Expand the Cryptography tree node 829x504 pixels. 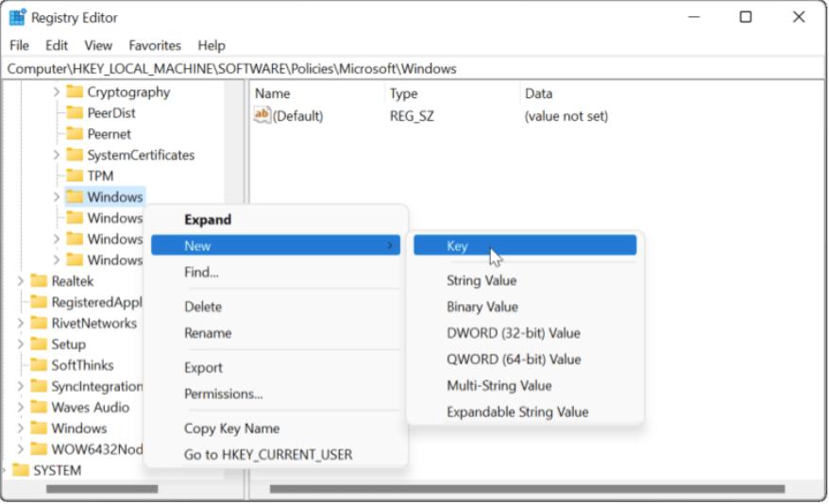pyautogui.click(x=57, y=92)
